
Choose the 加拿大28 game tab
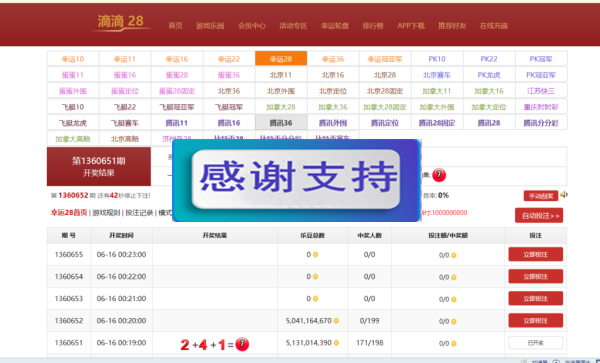pos(281,107)
